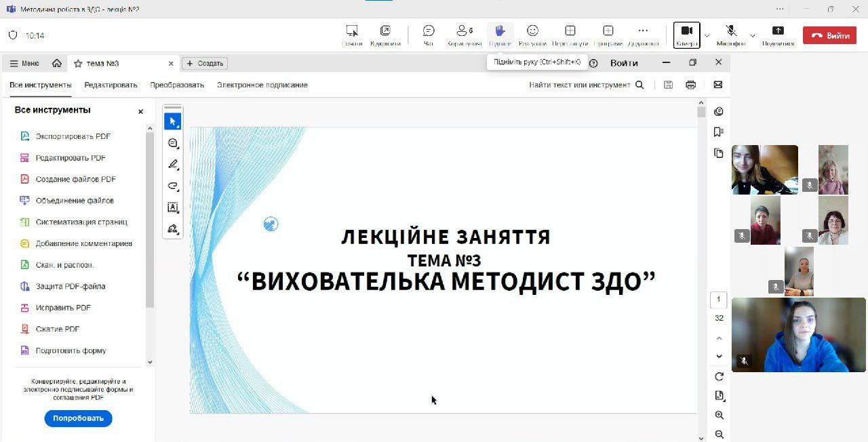Switch to Все инструменты tab
The height and width of the screenshot is (442, 868).
[x=41, y=85]
